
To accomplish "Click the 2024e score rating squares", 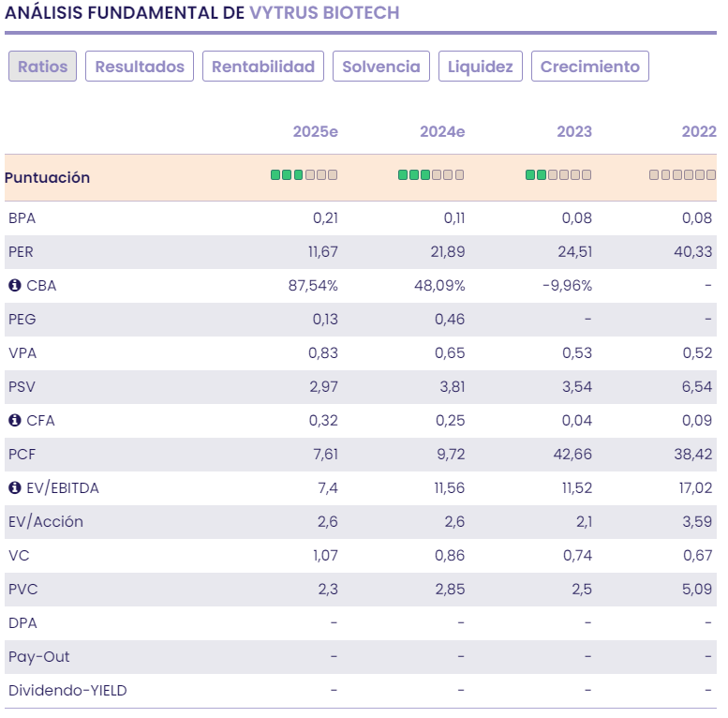I will coord(430,175).
